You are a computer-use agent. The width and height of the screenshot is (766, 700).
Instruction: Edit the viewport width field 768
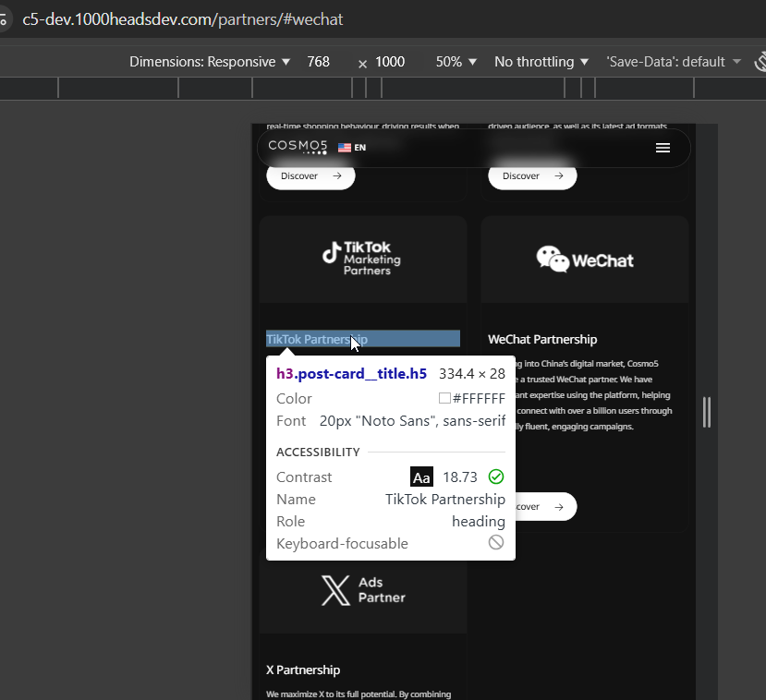pos(318,62)
